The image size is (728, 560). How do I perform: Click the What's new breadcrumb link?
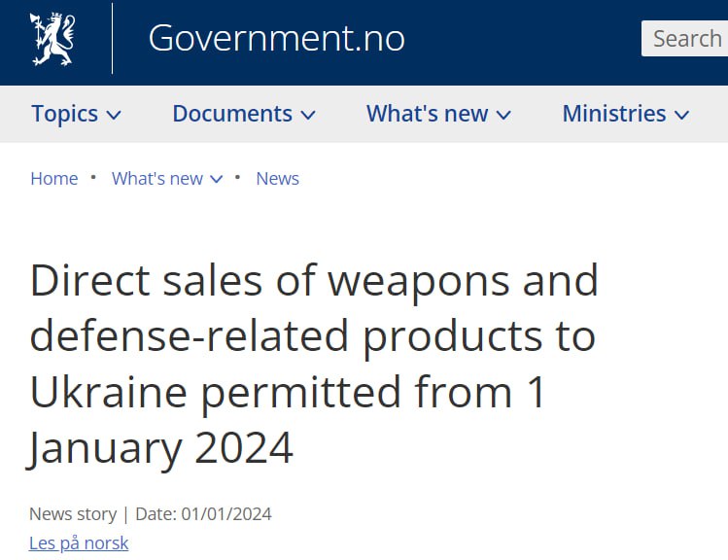(x=156, y=179)
